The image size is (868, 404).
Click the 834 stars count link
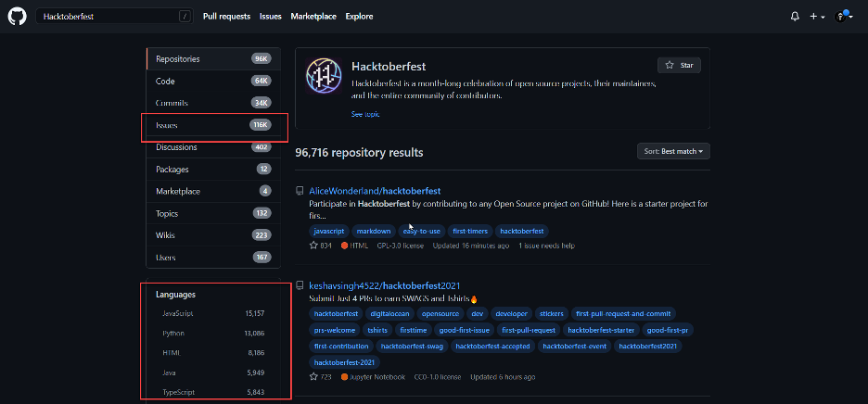coord(320,246)
